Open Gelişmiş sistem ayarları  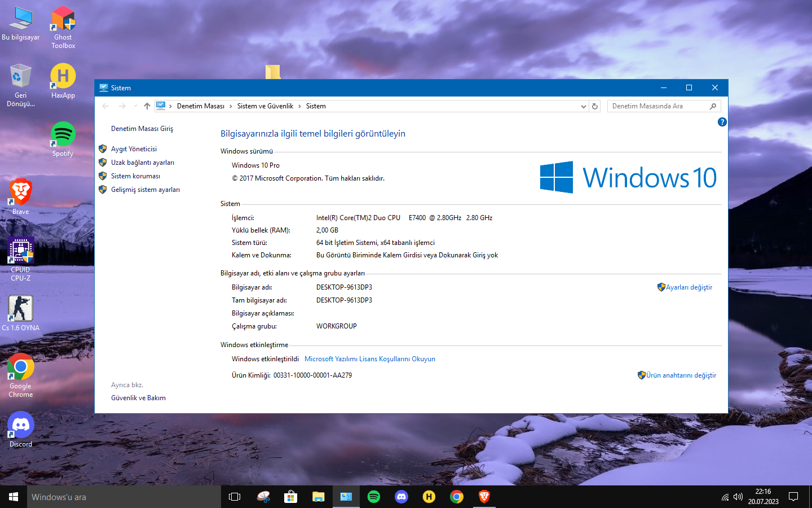tap(145, 190)
